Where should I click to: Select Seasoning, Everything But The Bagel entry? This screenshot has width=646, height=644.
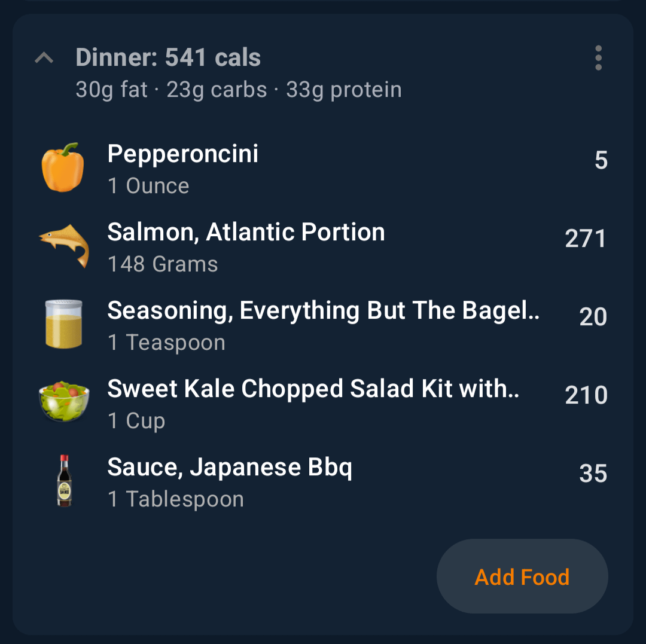pos(323,311)
